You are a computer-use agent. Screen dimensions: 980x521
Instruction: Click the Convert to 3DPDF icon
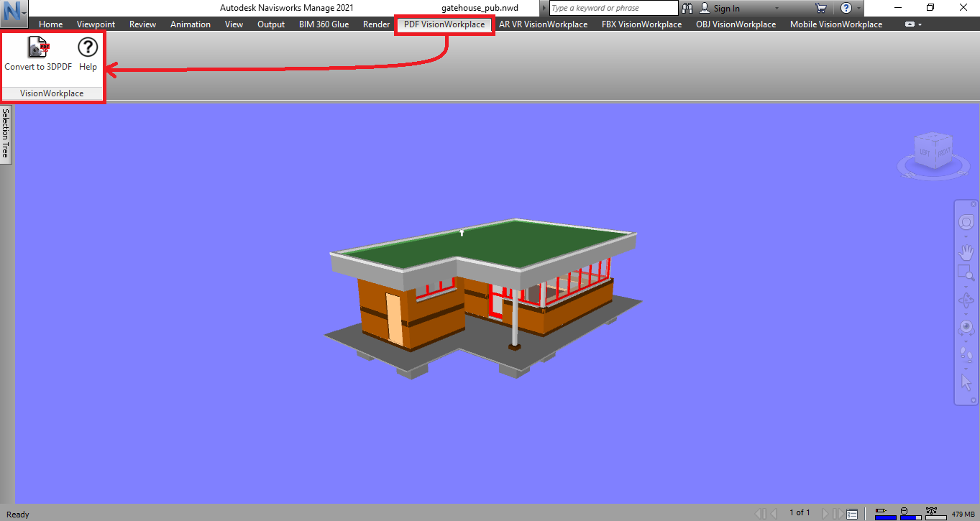click(x=38, y=47)
